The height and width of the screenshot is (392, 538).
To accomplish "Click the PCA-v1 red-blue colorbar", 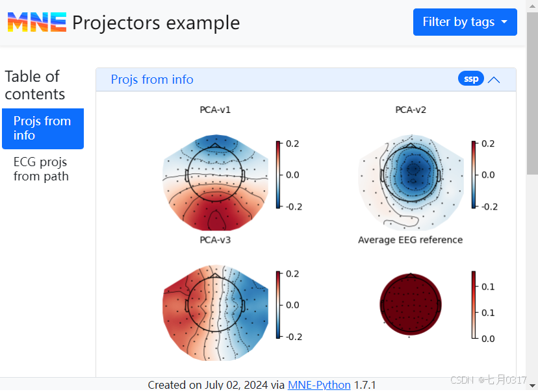I will click(277, 175).
